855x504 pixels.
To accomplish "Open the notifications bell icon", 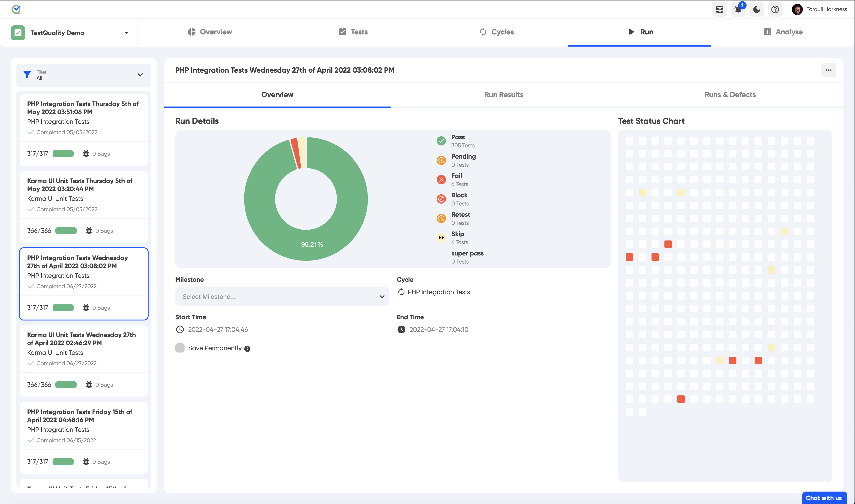I will (x=738, y=9).
